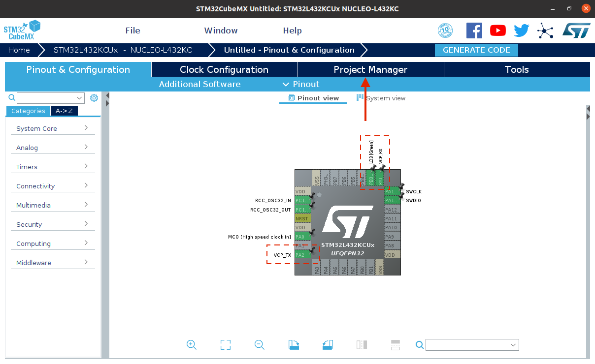This screenshot has height=364, width=595.
Task: Select the pin labeled RCC_OSC32_IN
Action: click(x=302, y=201)
